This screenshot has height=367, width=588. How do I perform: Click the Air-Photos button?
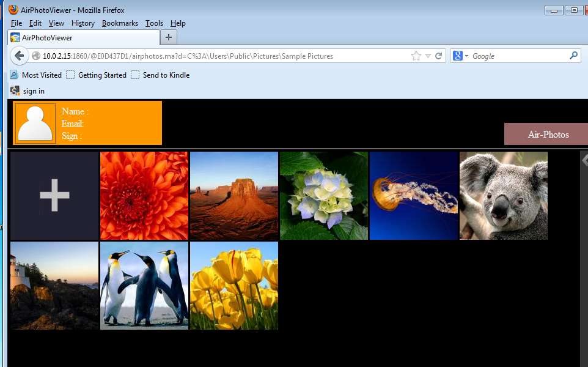click(x=546, y=134)
